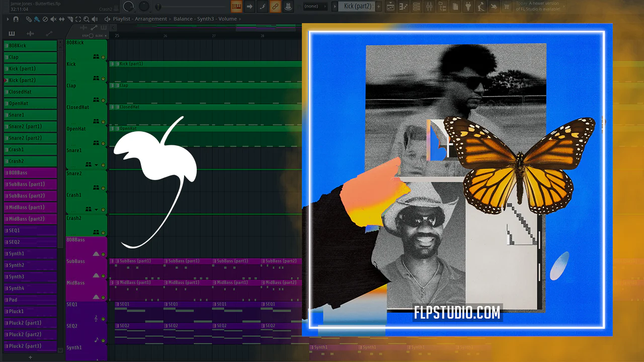Image resolution: width=644 pixels, height=362 pixels.
Task: Open the Plugin picker plug icon
Action: pos(468,7)
